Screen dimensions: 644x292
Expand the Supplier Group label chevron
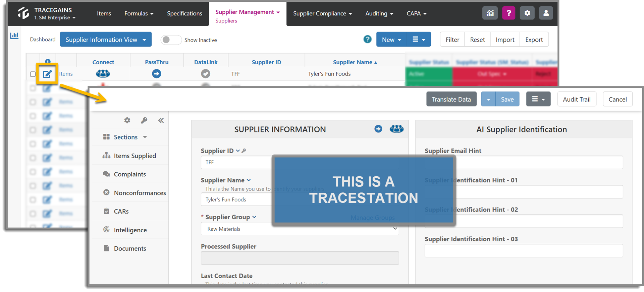(254, 217)
